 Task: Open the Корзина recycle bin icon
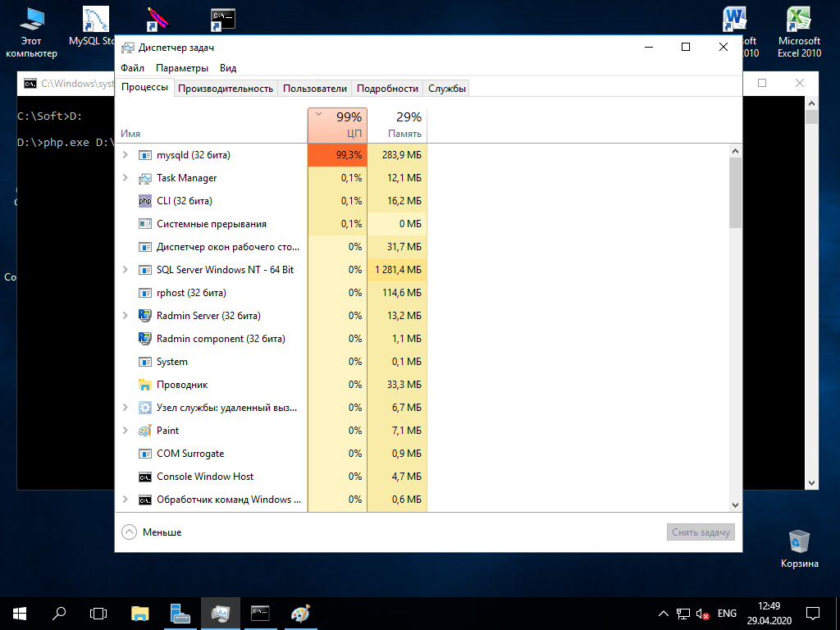coord(799,549)
